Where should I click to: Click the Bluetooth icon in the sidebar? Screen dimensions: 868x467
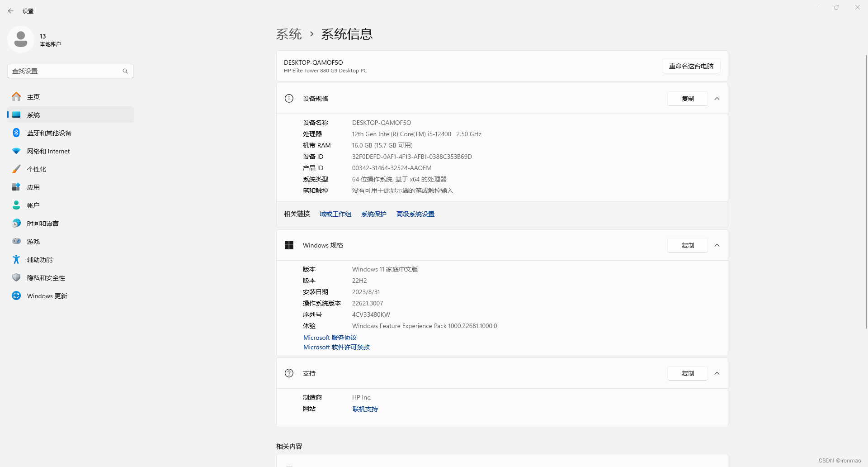16,133
